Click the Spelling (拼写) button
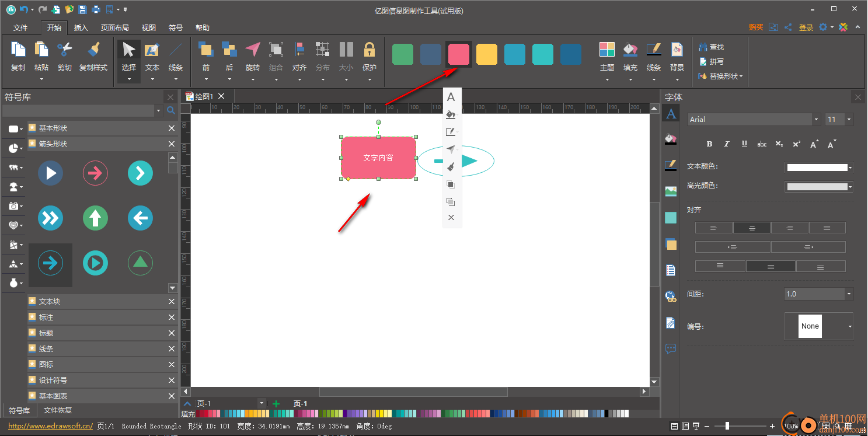 [712, 62]
